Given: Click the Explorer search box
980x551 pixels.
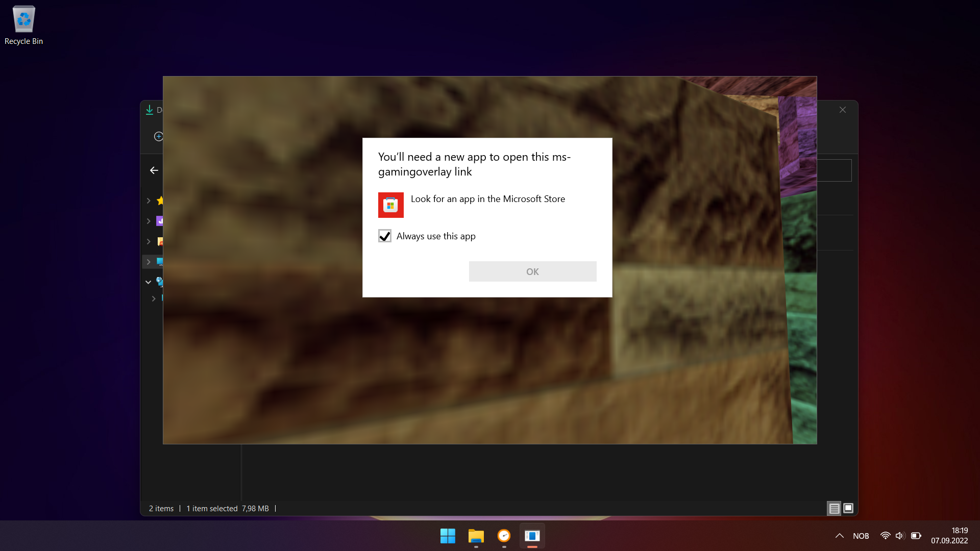Looking at the screenshot, I should point(834,170).
